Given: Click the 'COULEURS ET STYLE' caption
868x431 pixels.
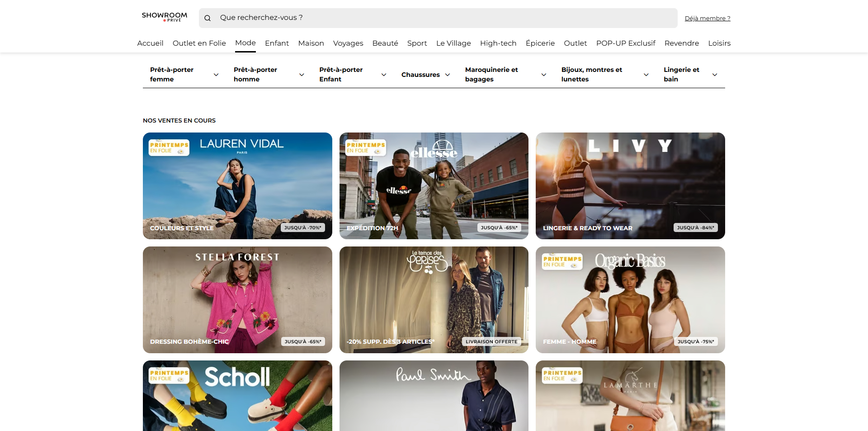Looking at the screenshot, I should [x=182, y=228].
